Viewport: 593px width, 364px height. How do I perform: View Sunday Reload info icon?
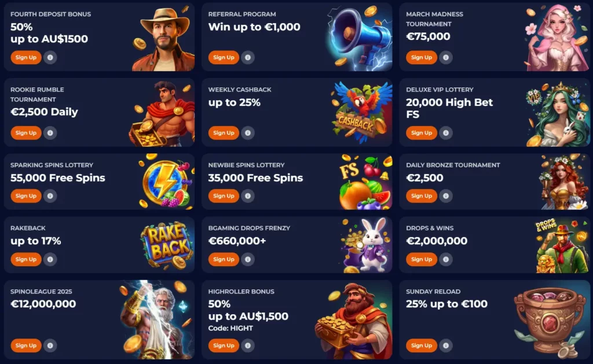446,345
